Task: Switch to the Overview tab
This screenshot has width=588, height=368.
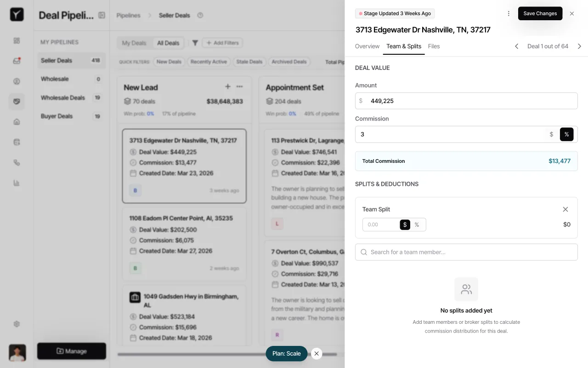Action: 367,46
